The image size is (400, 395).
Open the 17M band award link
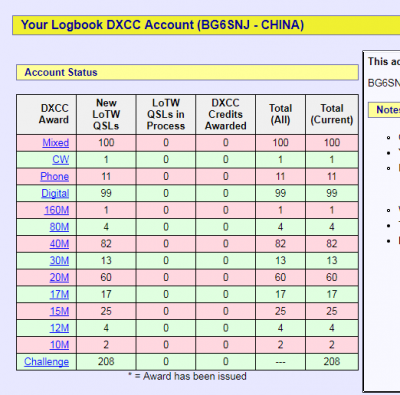coord(59,294)
